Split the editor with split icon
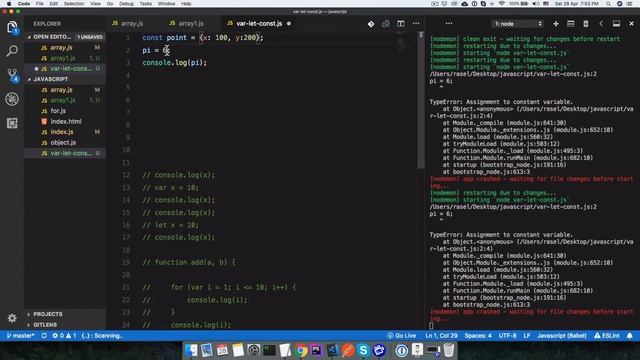Viewport: 640px width, 360px height. coord(401,24)
